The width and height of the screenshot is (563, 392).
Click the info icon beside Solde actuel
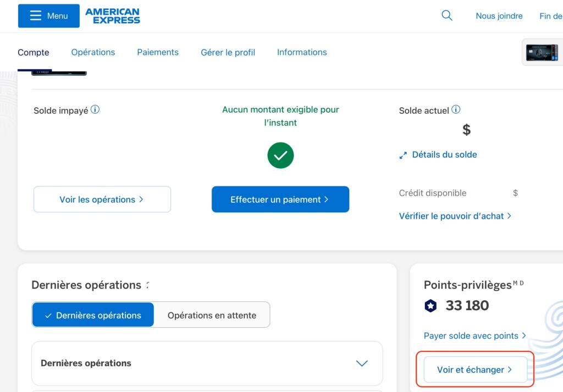[455, 109]
